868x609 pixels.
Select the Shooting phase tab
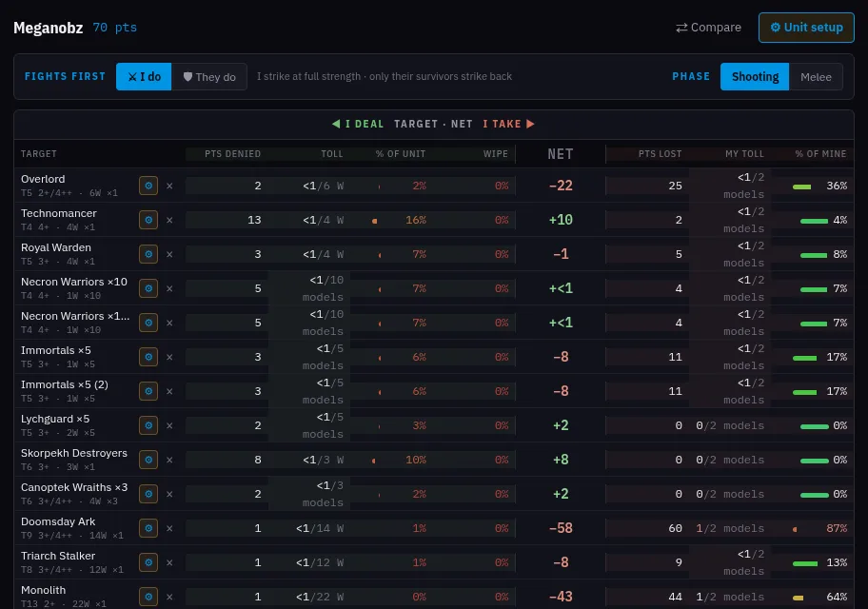pos(755,76)
